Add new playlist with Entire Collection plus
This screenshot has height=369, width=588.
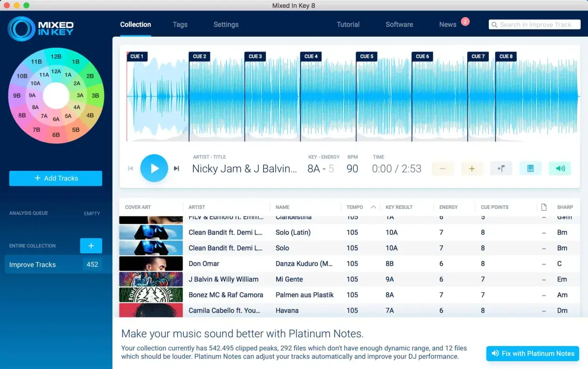[91, 246]
